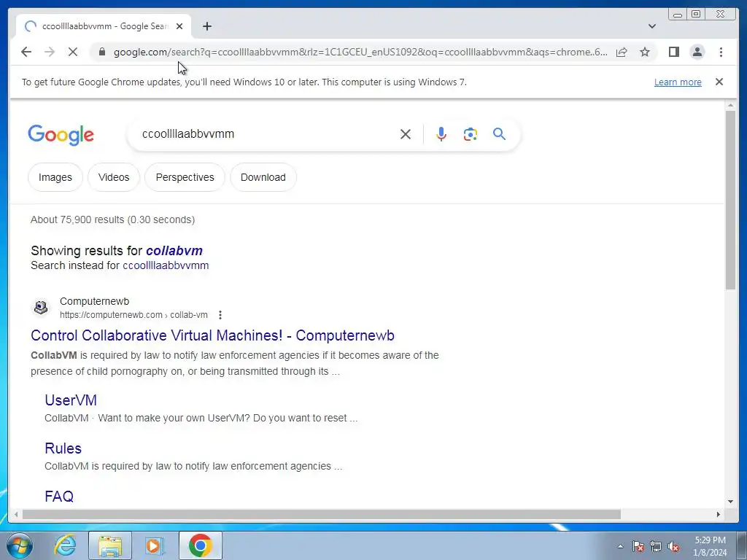Stop loading the page
Image resolution: width=747 pixels, height=560 pixels.
[73, 52]
